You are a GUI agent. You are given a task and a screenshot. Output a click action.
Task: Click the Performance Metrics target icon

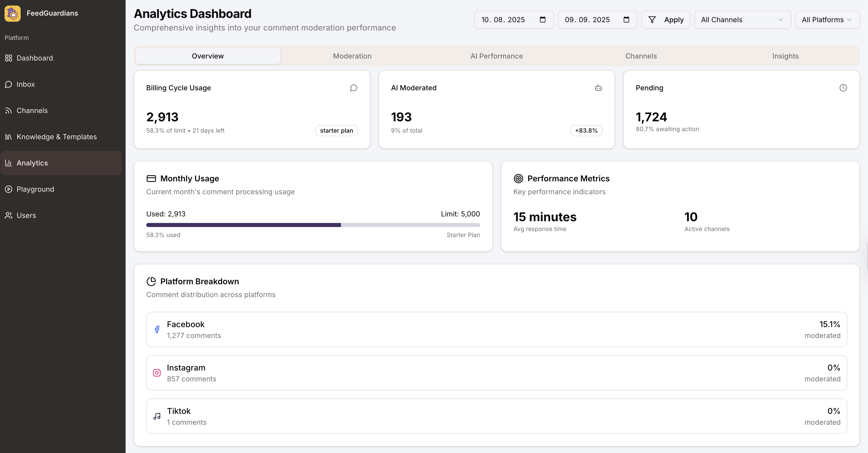(518, 178)
